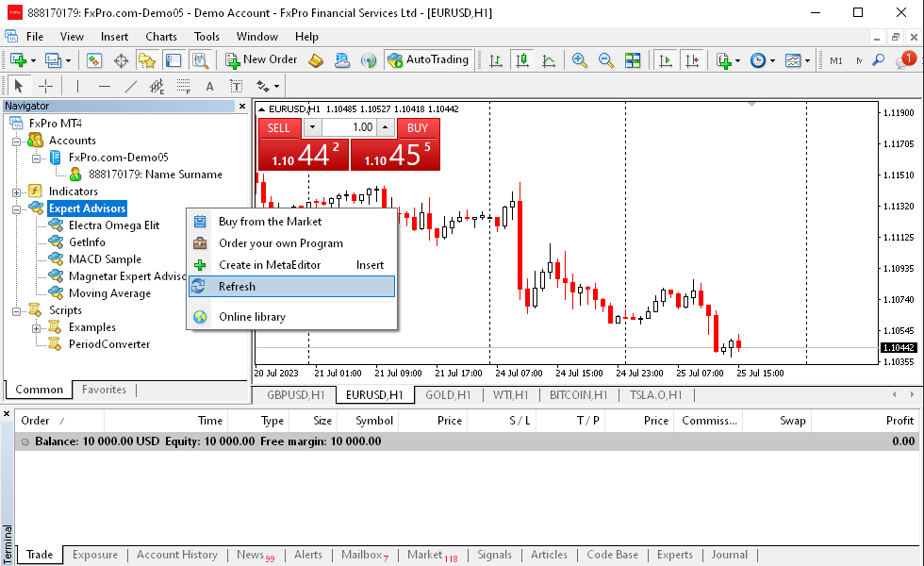The width and height of the screenshot is (924, 566).
Task: Choose Order your own Program
Action: tap(291, 243)
